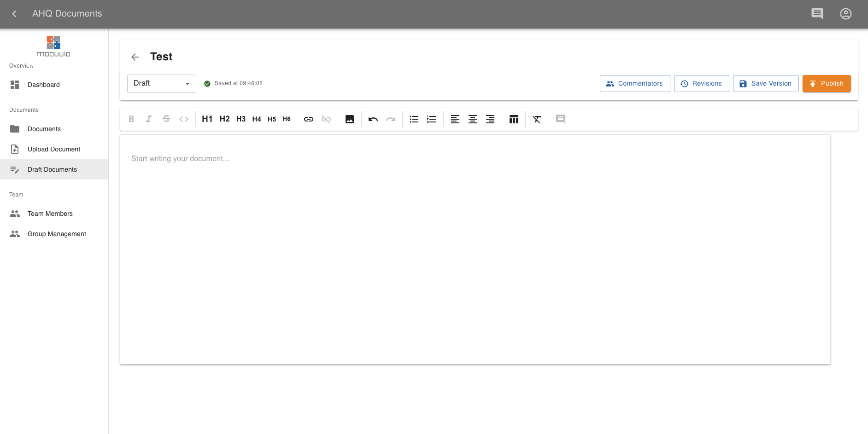Open the Draft status dropdown
This screenshot has height=434, width=868.
161,83
